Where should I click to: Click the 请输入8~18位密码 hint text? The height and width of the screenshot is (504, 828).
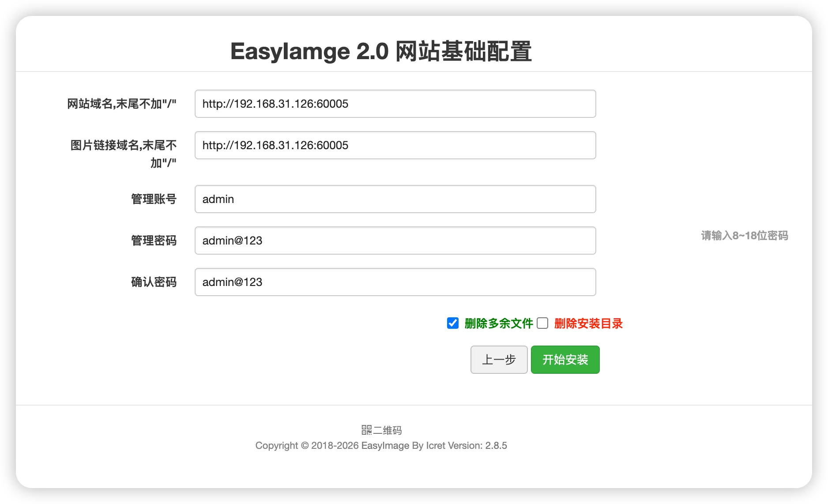(744, 236)
